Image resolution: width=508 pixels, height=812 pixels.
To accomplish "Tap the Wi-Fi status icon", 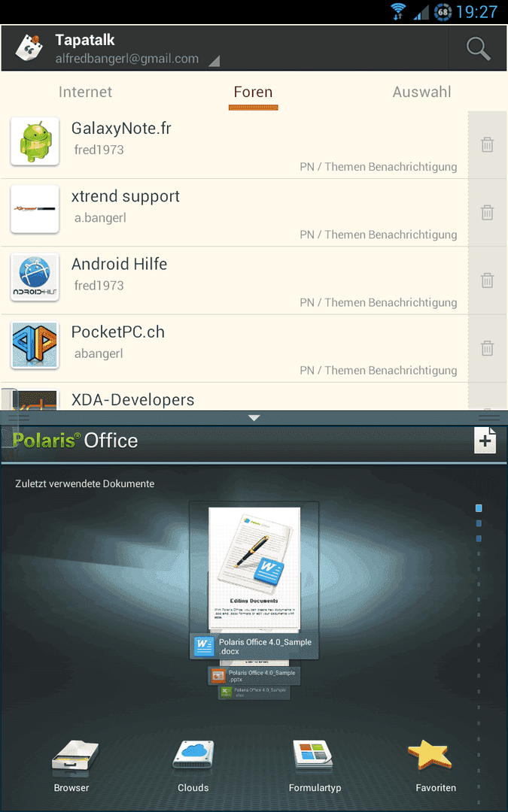I will [x=398, y=11].
